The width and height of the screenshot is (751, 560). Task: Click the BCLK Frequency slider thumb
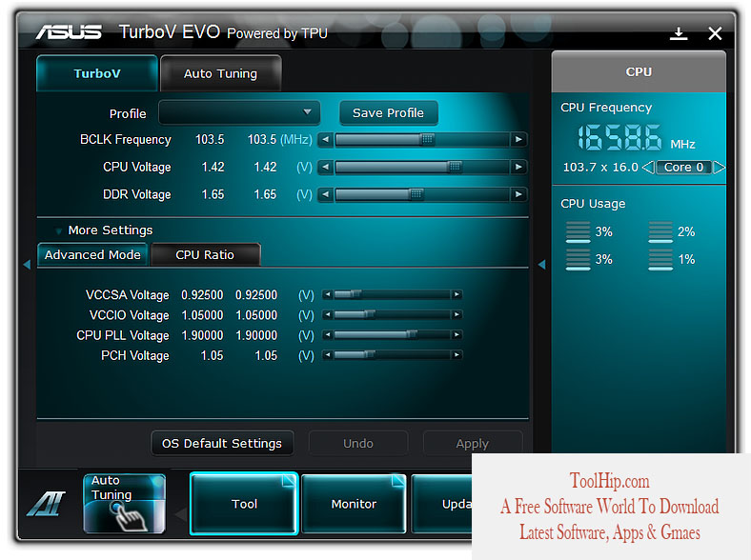point(427,139)
